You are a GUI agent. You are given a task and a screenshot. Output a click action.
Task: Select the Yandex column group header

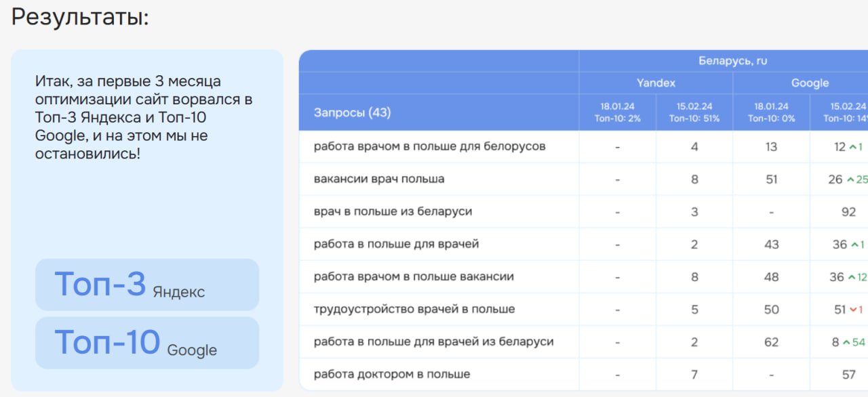pos(656,83)
